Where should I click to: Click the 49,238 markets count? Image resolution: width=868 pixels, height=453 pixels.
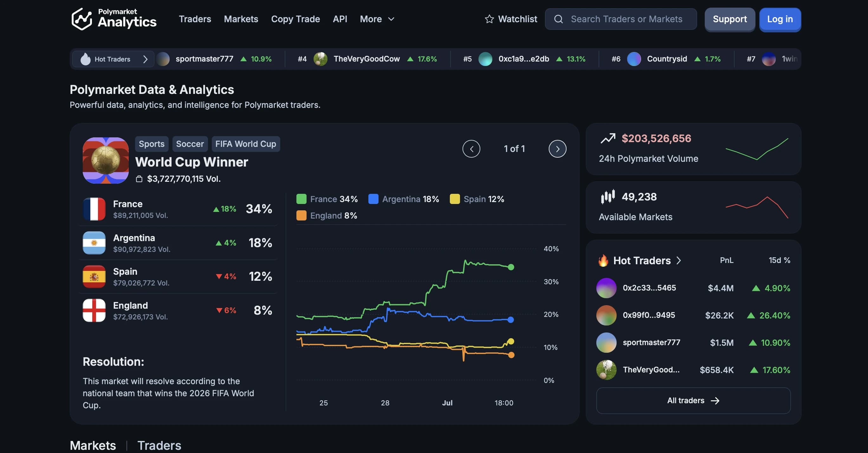[x=639, y=196]
